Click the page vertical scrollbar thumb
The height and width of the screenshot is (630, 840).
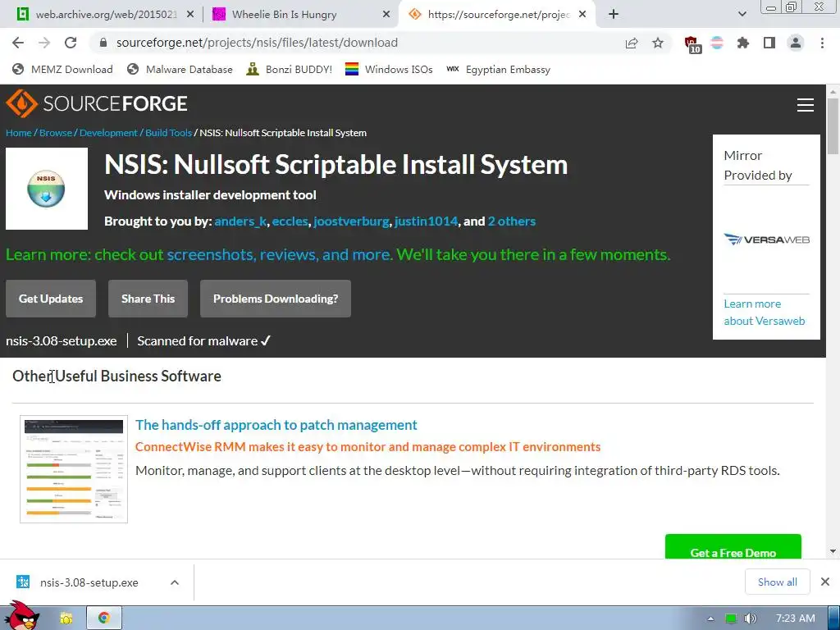[833, 127]
